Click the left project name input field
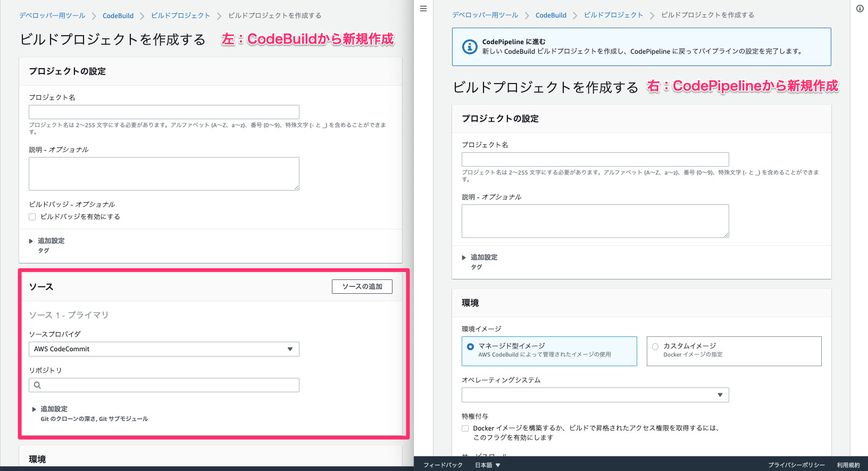This screenshot has height=471, width=868. tap(164, 112)
